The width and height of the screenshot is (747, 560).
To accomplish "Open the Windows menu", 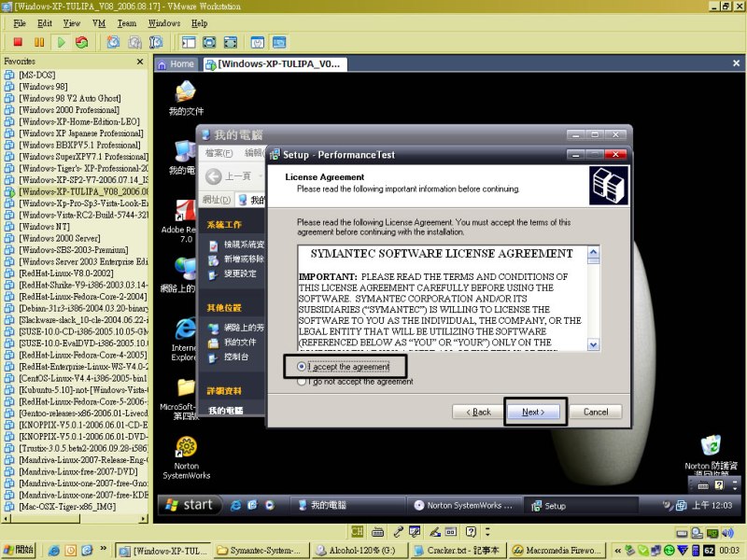I will pos(164,23).
